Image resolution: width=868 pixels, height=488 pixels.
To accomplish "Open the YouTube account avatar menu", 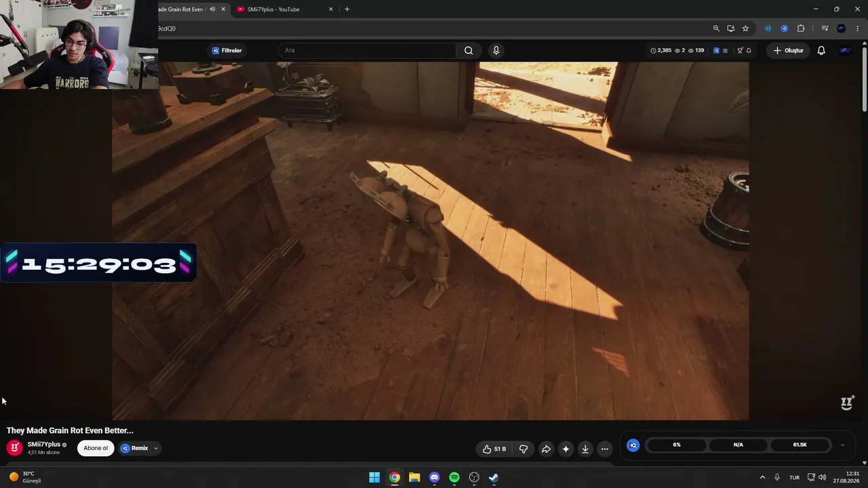I will click(x=845, y=50).
